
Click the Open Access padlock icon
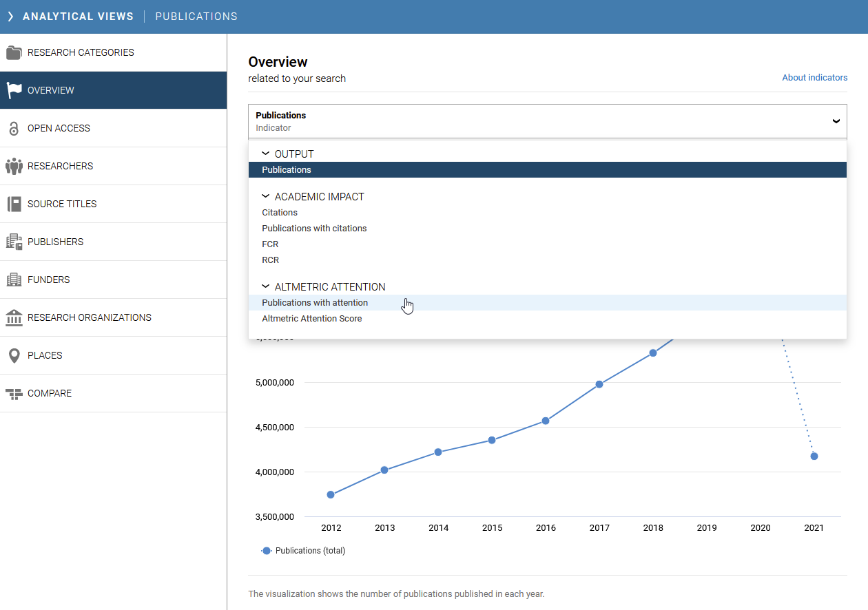click(x=14, y=129)
